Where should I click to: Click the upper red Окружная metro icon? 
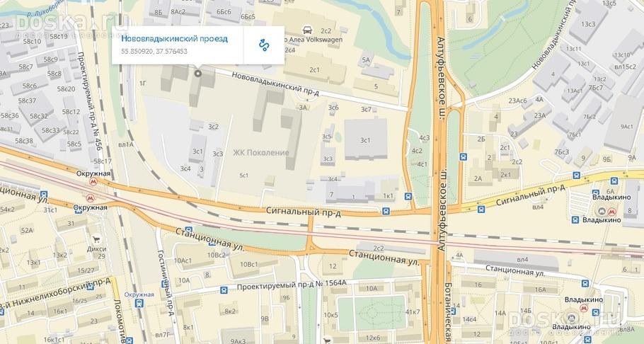pyautogui.click(x=94, y=181)
